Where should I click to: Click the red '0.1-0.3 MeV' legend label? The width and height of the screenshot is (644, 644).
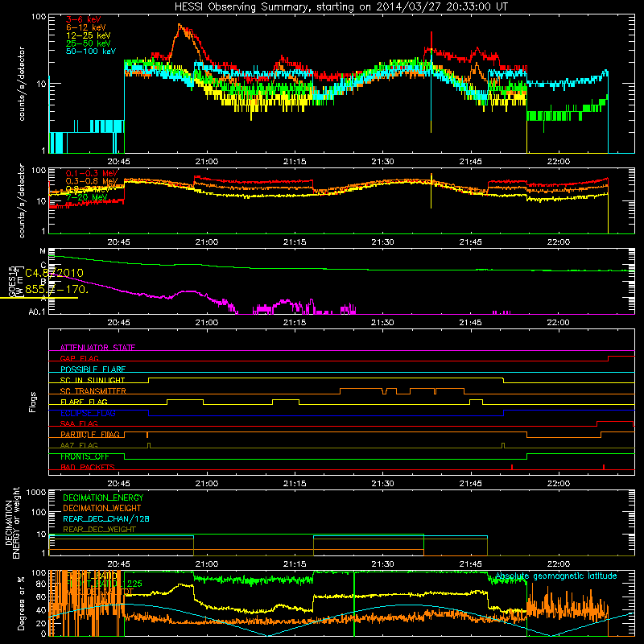click(x=91, y=173)
